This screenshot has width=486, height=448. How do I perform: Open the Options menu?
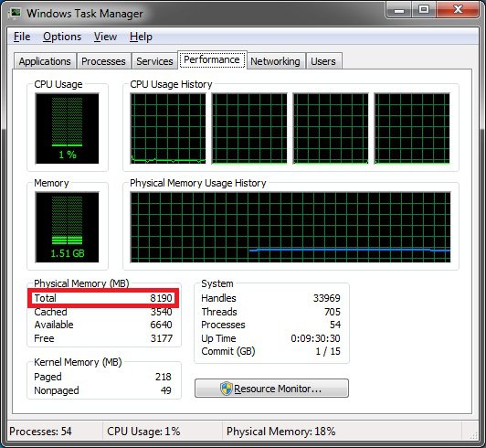[x=62, y=37]
